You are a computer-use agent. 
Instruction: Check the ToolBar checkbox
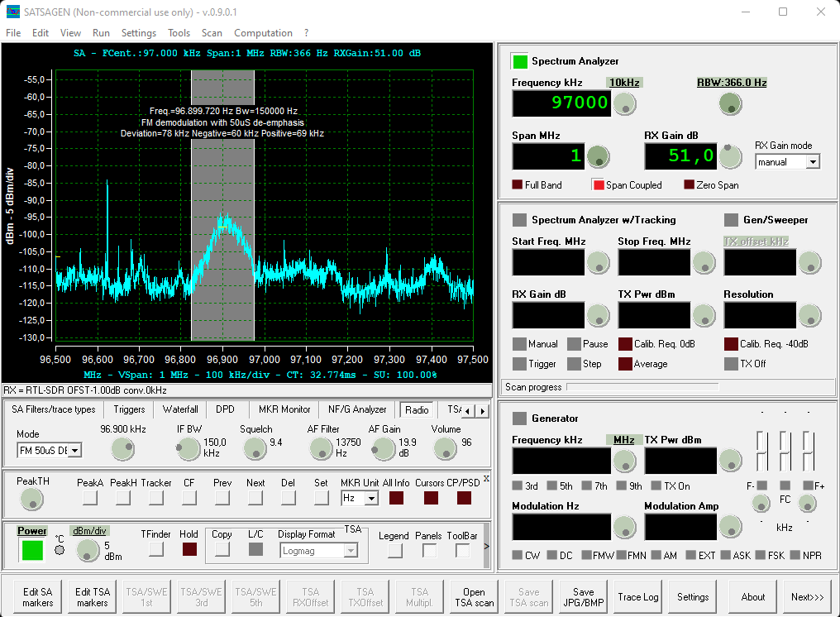(462, 551)
